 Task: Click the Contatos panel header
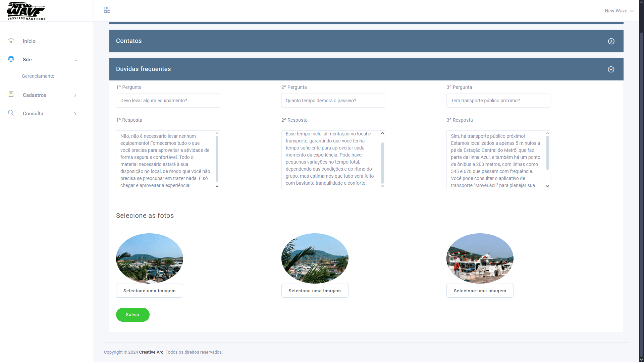366,41
